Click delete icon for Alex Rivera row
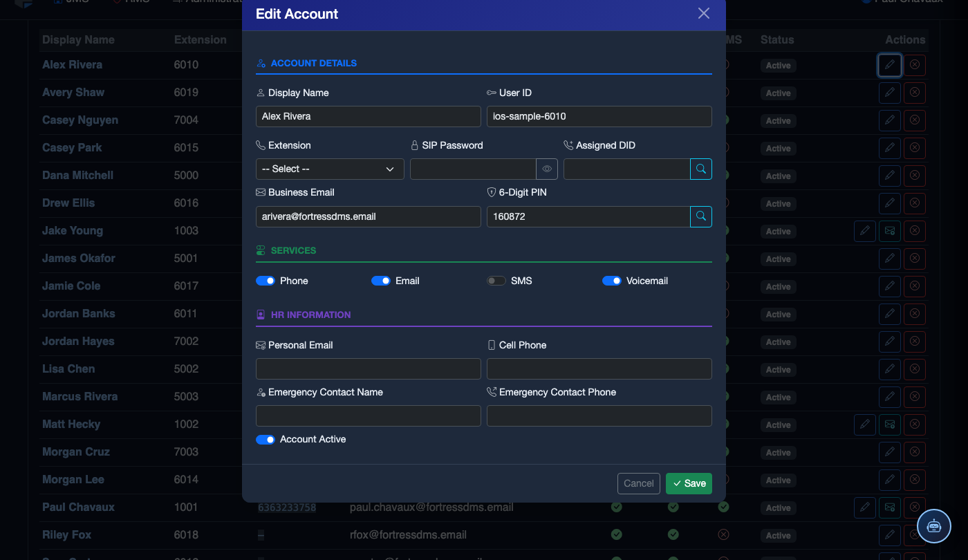 coord(915,65)
